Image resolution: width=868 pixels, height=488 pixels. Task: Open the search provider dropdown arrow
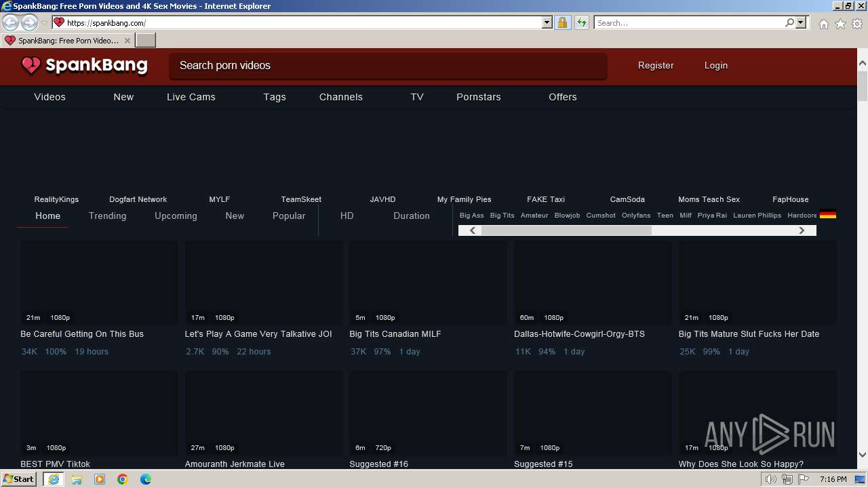(x=801, y=22)
